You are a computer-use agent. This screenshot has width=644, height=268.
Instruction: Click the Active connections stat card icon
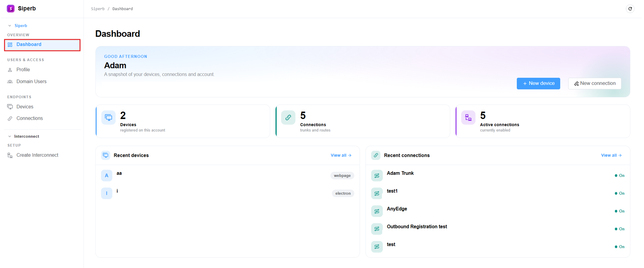468,117
